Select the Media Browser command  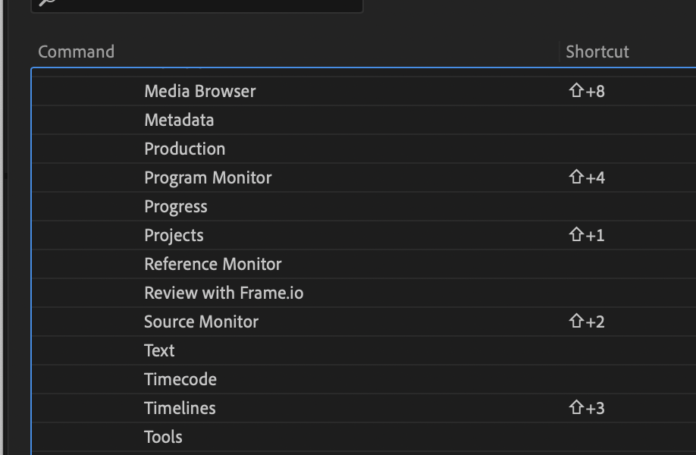tap(200, 91)
